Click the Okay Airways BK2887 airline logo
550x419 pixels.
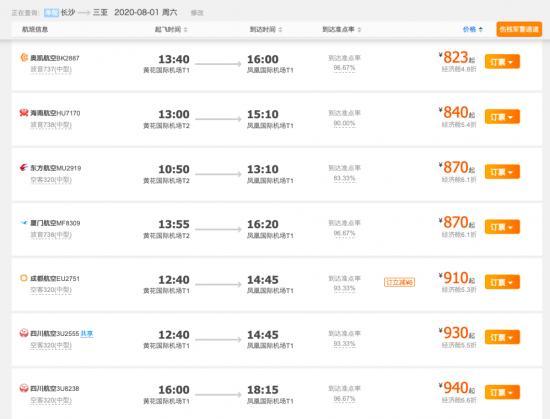24,58
